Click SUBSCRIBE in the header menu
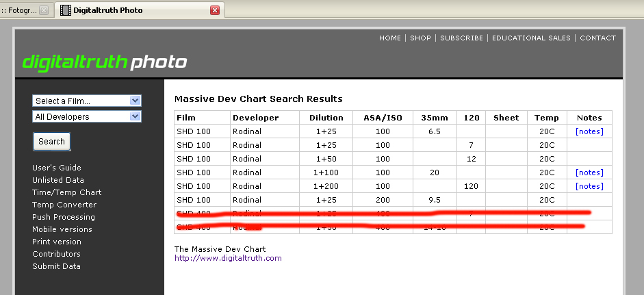Viewport: 644px width, 295px height. click(461, 38)
